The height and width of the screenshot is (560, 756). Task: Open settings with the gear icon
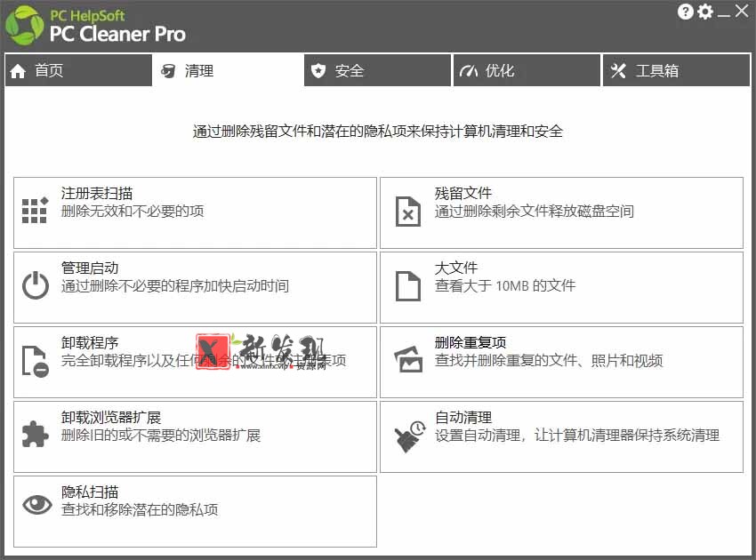click(x=705, y=11)
